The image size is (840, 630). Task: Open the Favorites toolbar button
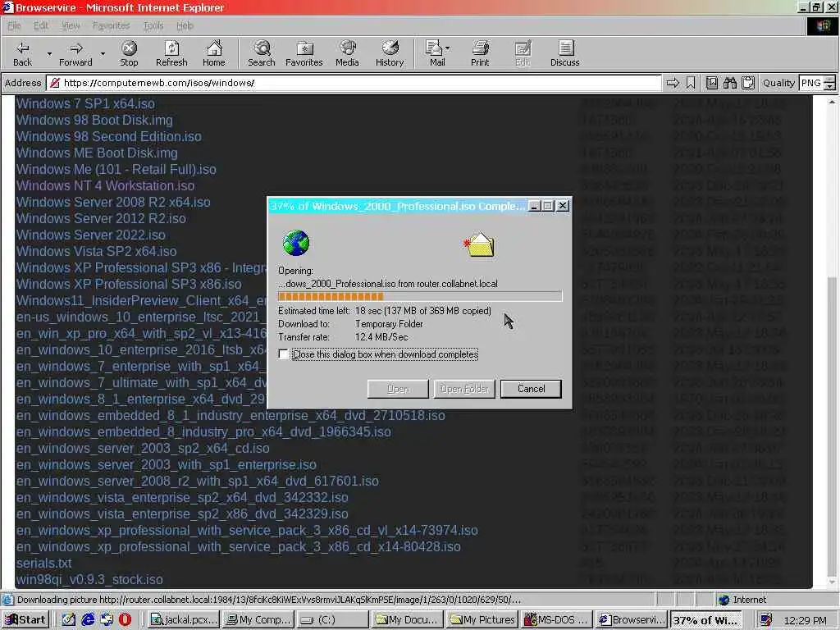[x=304, y=53]
